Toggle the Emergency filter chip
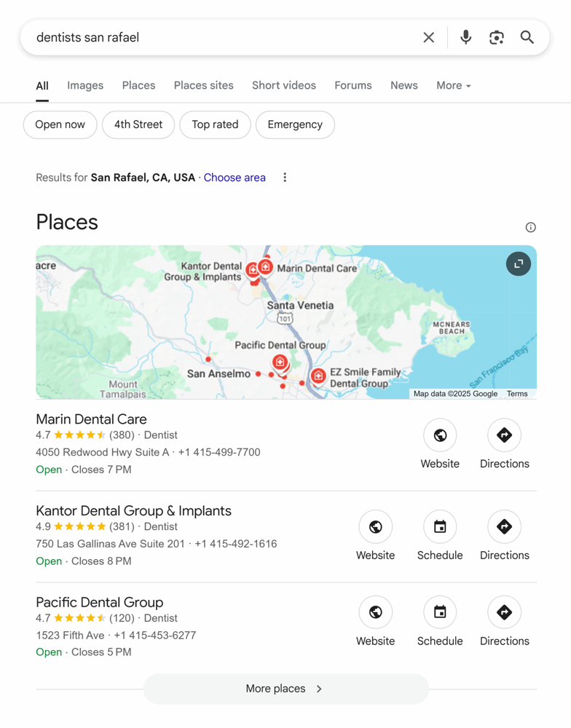The height and width of the screenshot is (728, 571). [x=295, y=124]
